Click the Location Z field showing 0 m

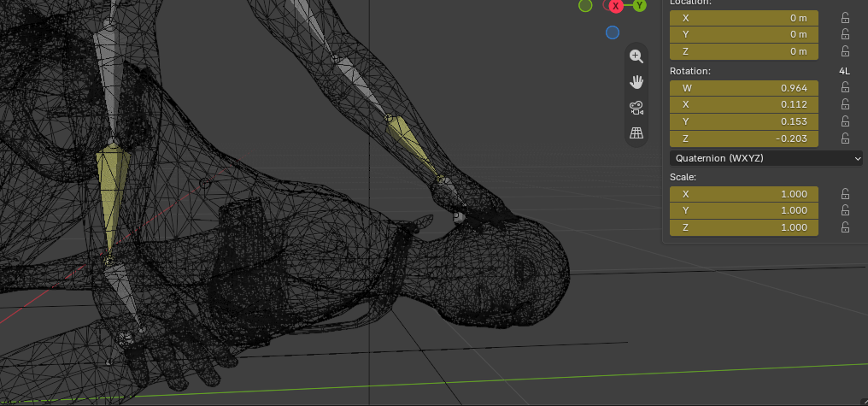[744, 51]
